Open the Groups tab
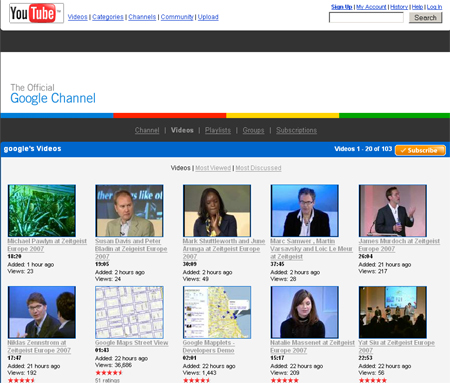 tap(253, 130)
